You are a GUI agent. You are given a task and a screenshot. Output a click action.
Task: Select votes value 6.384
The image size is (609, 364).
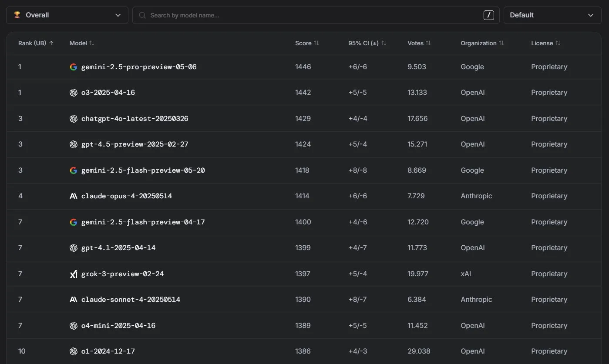417,300
